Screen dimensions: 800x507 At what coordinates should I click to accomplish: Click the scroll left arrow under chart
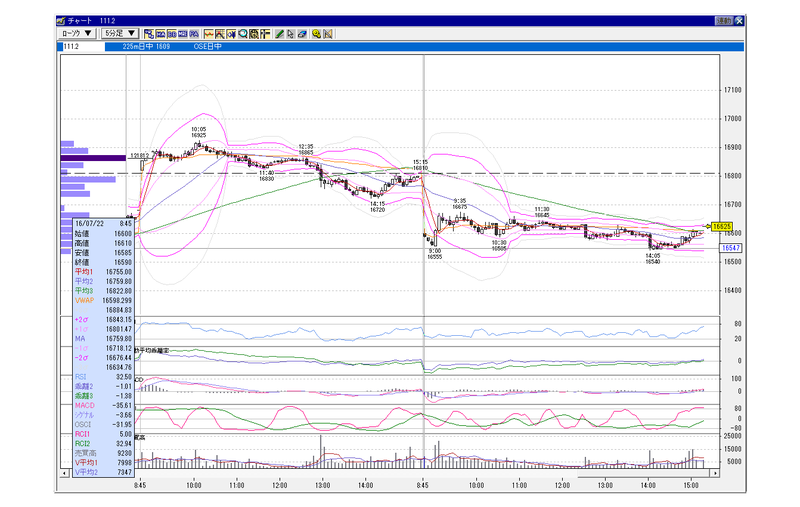pos(64,473)
